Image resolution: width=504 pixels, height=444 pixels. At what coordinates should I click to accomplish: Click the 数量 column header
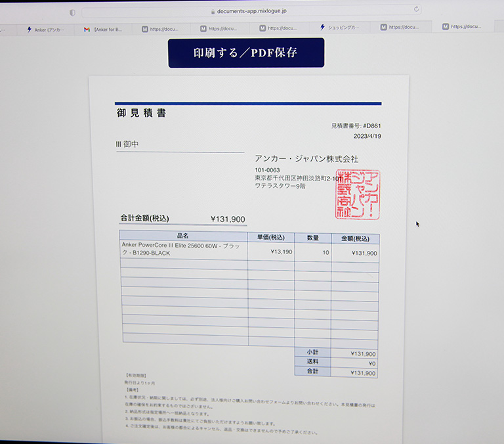click(x=313, y=238)
